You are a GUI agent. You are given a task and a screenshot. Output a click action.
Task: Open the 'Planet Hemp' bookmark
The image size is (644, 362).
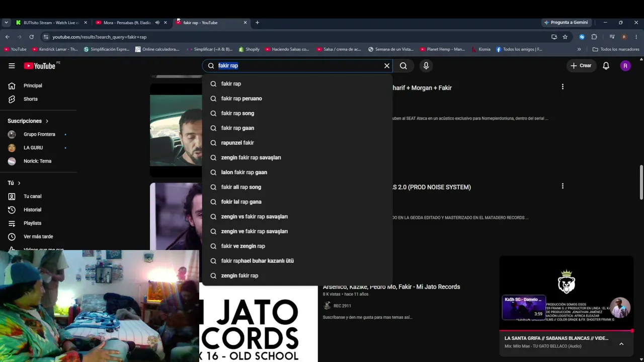coord(442,49)
